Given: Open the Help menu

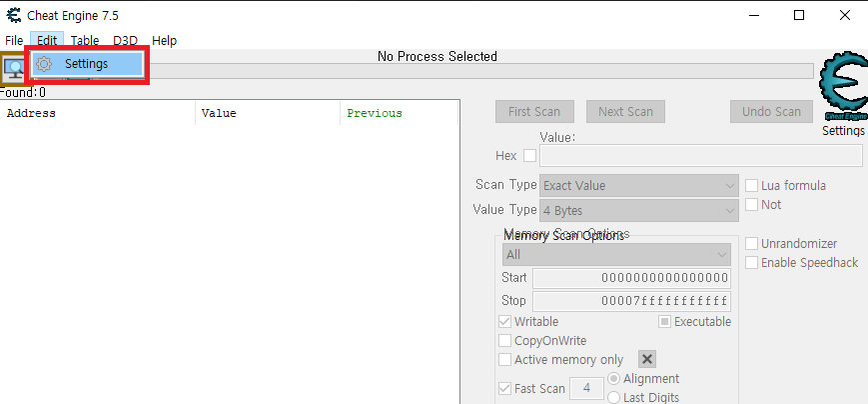Looking at the screenshot, I should click(x=165, y=40).
